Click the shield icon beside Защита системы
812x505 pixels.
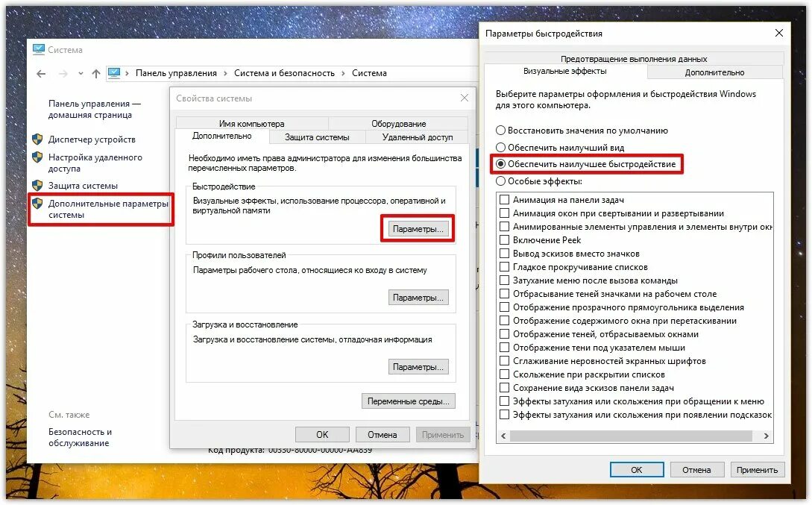[x=37, y=186]
